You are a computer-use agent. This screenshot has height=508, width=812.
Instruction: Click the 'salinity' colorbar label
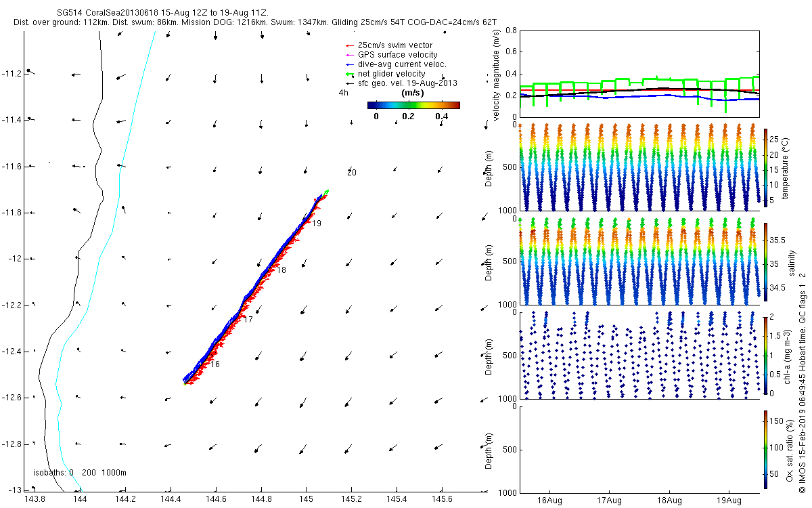[792, 261]
